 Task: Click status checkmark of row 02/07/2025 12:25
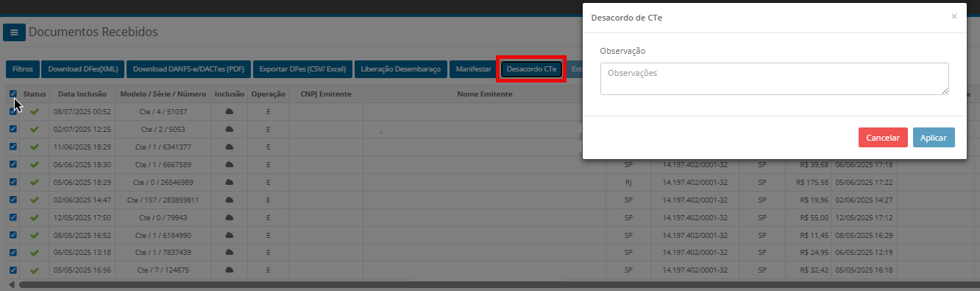pyautogui.click(x=34, y=130)
